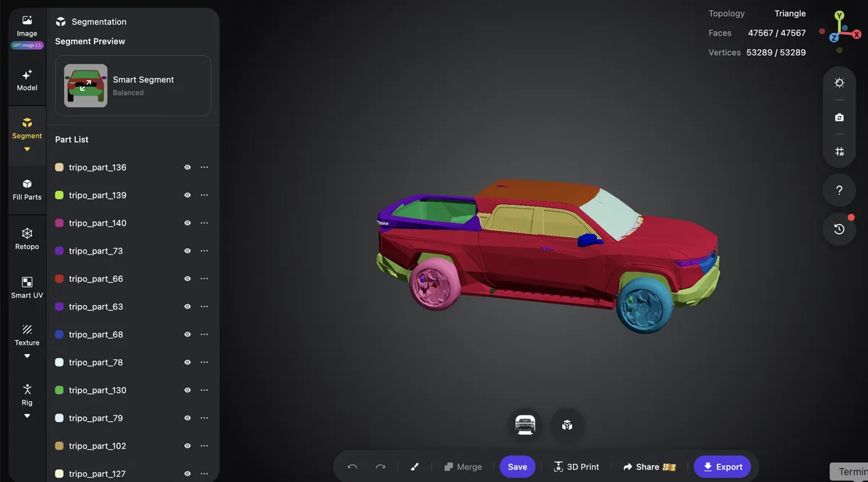Open the Model tool in the sidebar
This screenshot has width=868, height=482.
pyautogui.click(x=27, y=79)
